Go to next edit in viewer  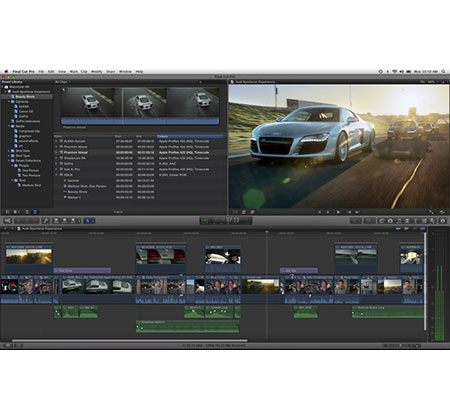(357, 212)
